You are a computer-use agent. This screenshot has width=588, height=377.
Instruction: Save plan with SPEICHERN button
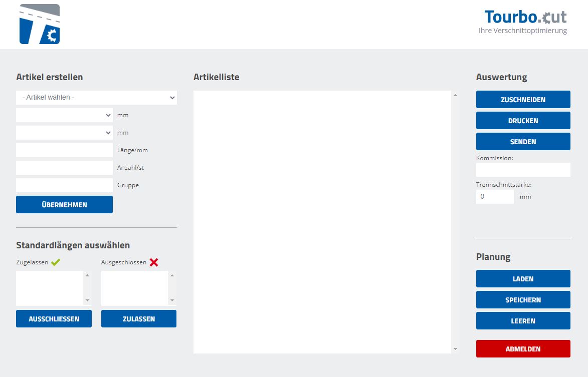[523, 299]
